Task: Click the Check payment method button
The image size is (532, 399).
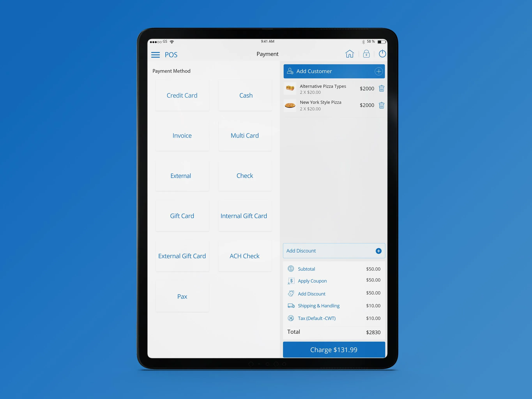Action: pyautogui.click(x=244, y=176)
